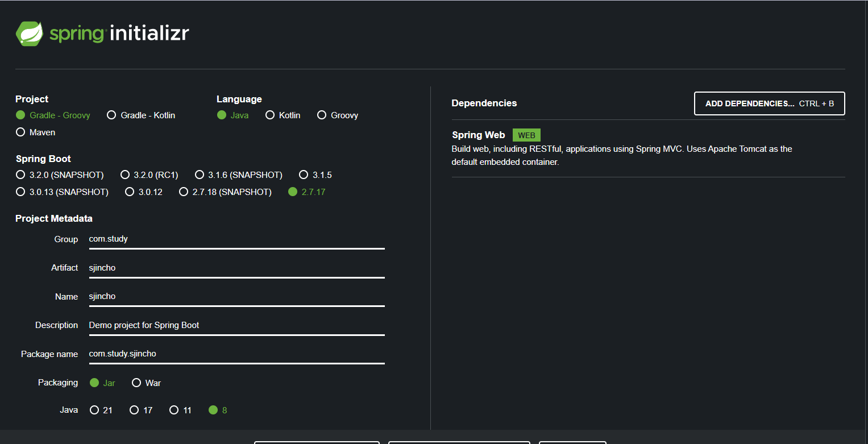Select Spring Boot 3.0.13 (SNAPSHOT)
This screenshot has height=444, width=868.
point(62,192)
